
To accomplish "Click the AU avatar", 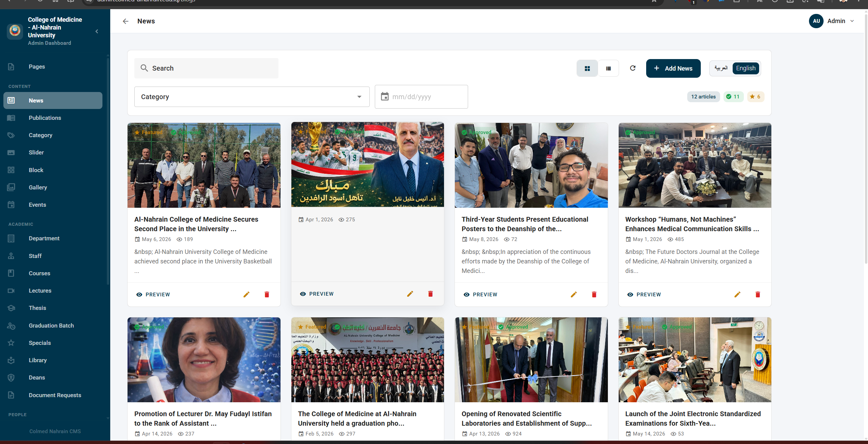I will (816, 21).
